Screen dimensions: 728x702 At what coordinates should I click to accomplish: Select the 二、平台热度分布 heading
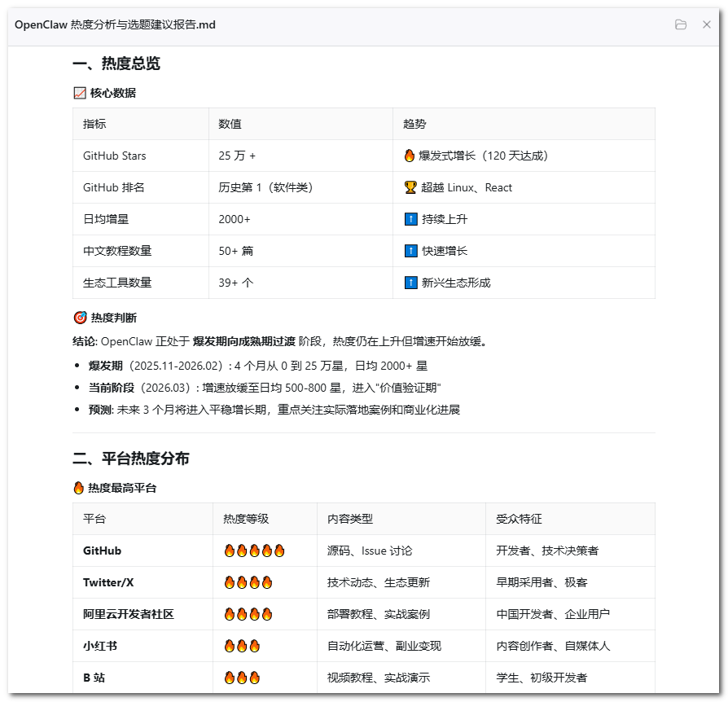click(x=131, y=458)
